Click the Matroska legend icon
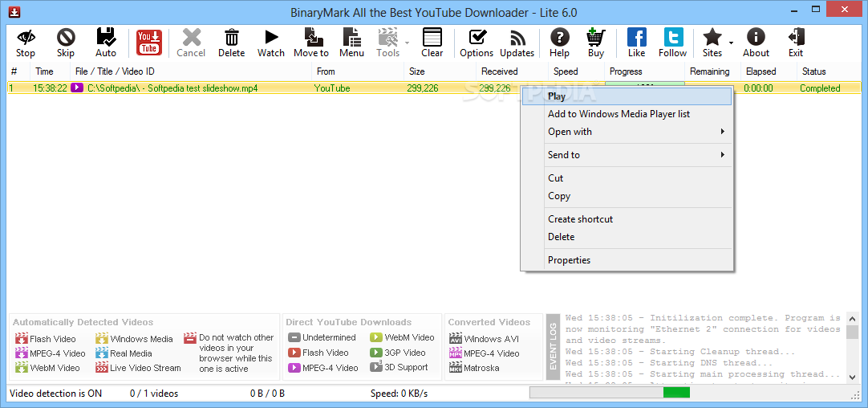868x408 pixels. (456, 368)
